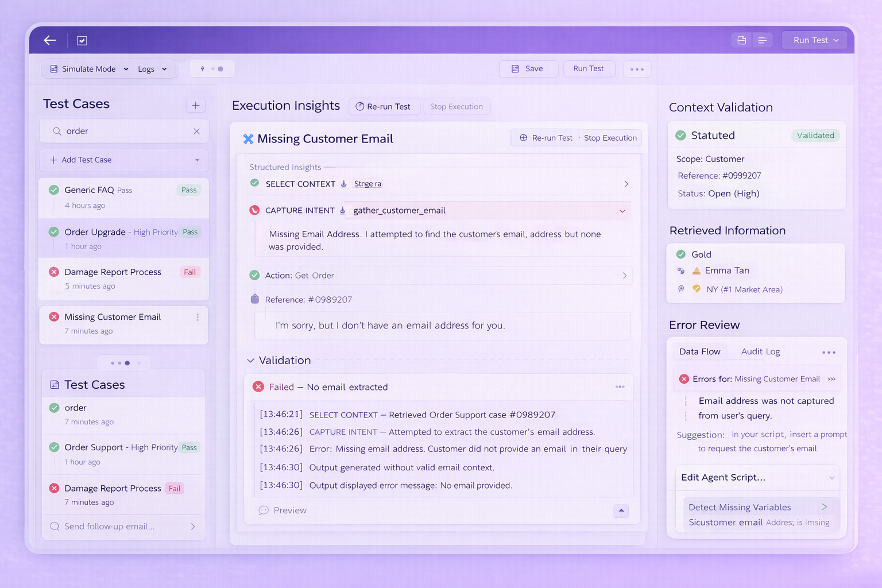Image resolution: width=882 pixels, height=588 pixels.
Task: Click the Validated badge on Statuted
Action: (815, 135)
